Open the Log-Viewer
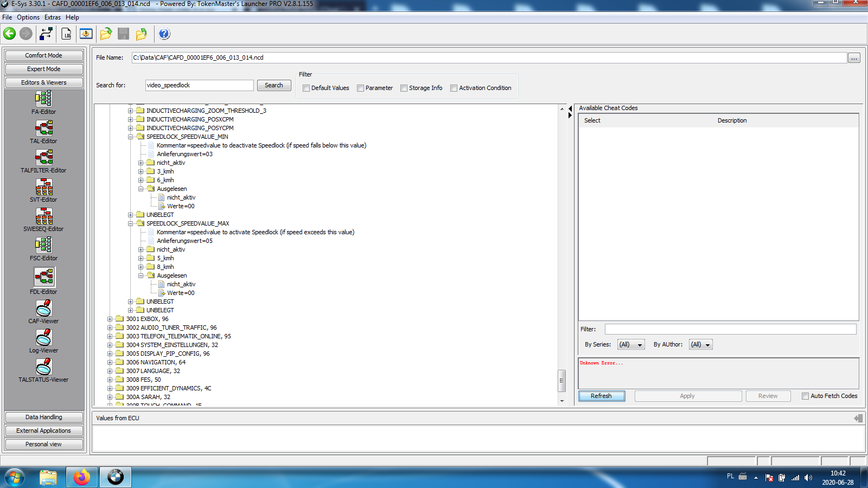This screenshot has width=868, height=488. coord(43,341)
